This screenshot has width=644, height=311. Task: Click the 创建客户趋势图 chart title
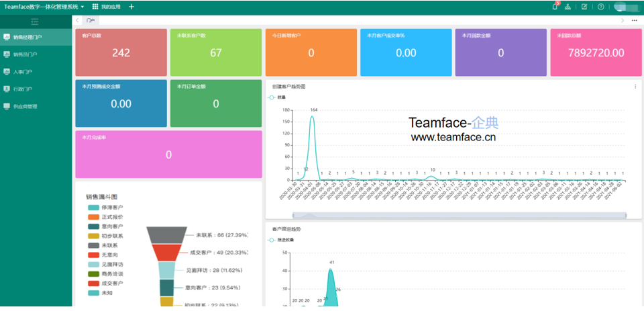pos(288,87)
